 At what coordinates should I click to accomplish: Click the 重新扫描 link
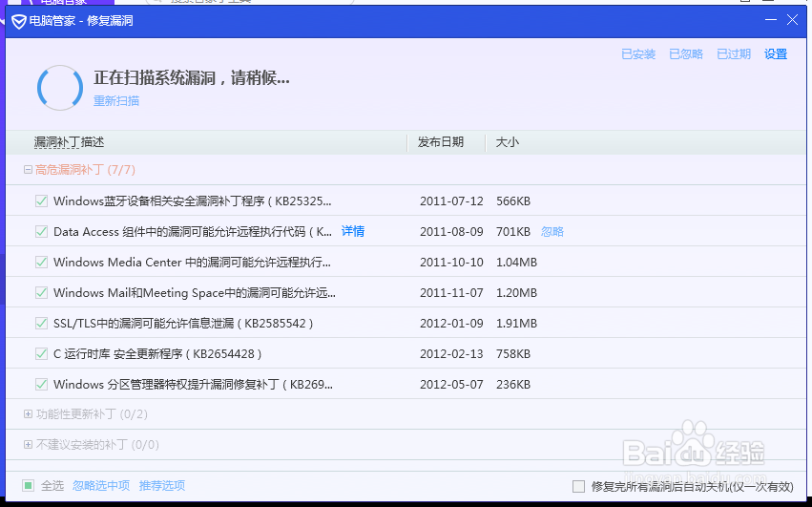click(116, 101)
